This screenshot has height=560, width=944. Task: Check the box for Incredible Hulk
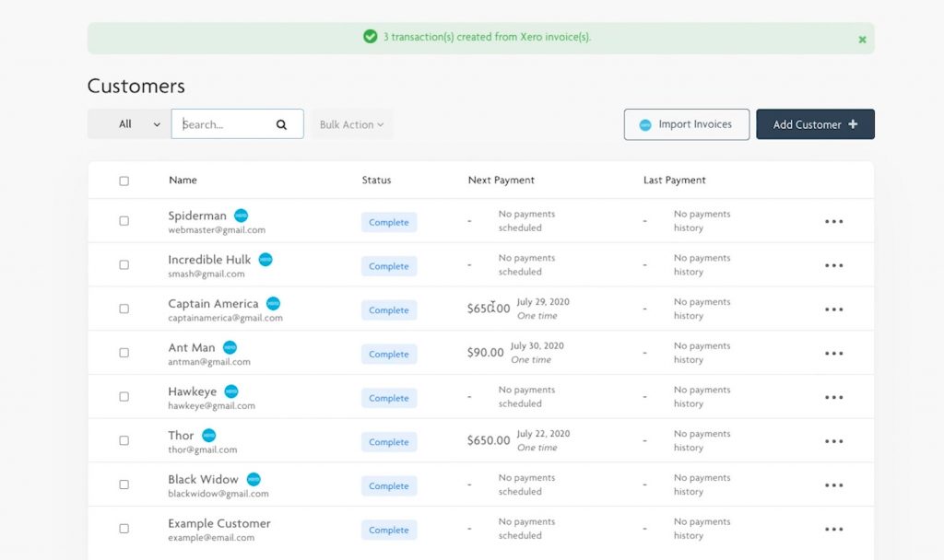(x=124, y=264)
